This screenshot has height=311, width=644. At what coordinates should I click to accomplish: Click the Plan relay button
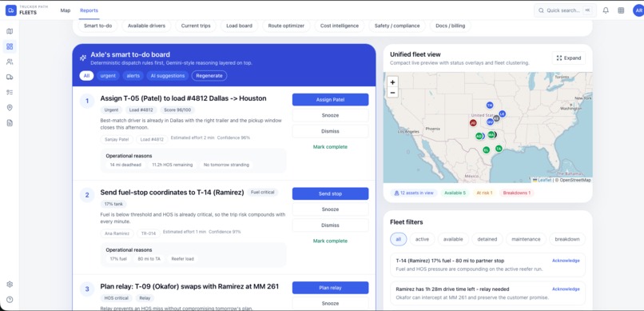tap(330, 288)
